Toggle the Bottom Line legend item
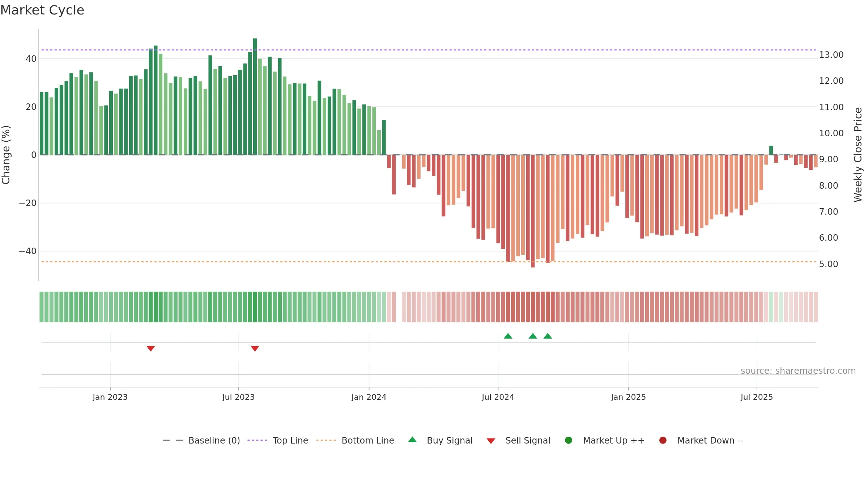This screenshot has width=868, height=488. click(x=355, y=440)
